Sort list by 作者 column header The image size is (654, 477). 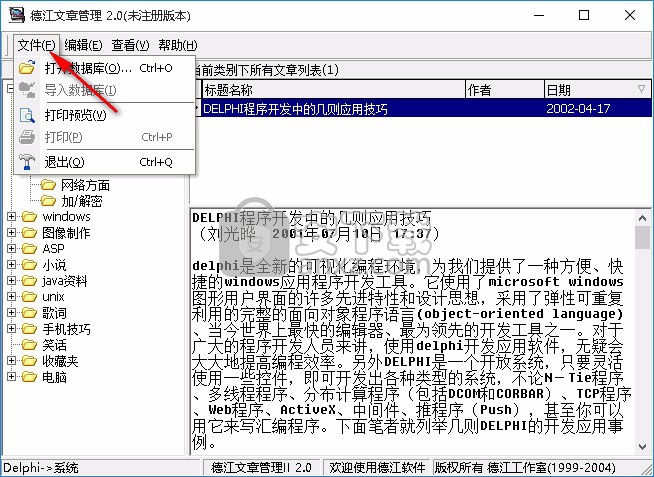(x=505, y=90)
